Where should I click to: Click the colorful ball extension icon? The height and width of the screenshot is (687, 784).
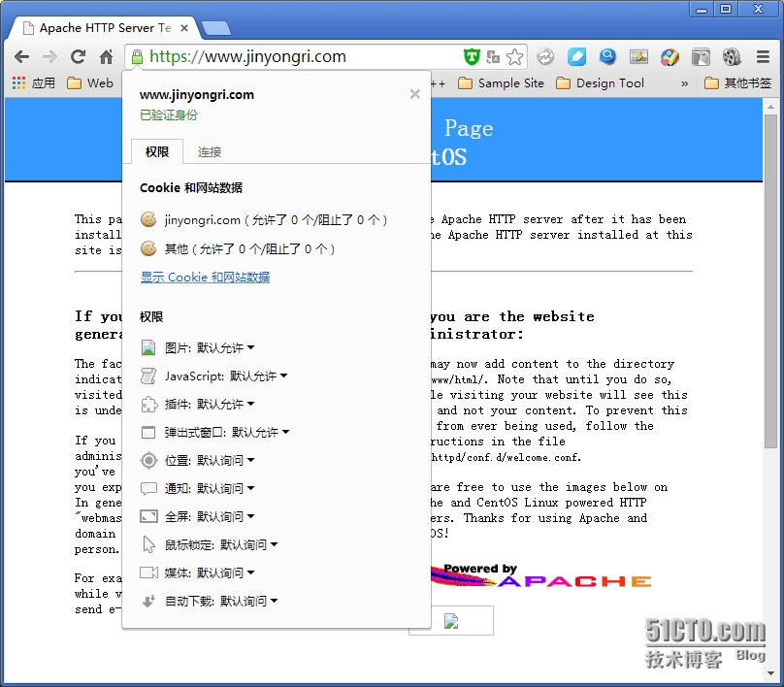tap(670, 57)
